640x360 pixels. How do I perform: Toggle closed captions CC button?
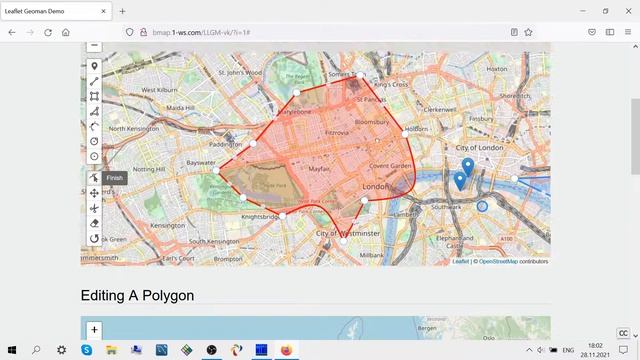point(623,333)
